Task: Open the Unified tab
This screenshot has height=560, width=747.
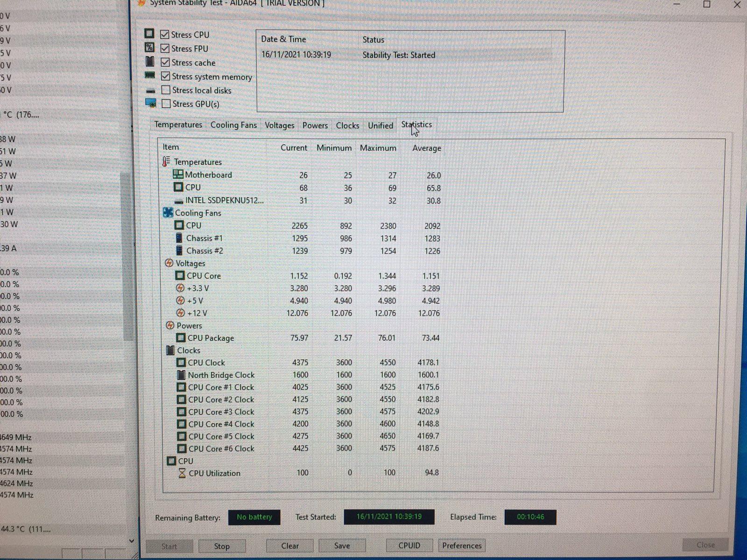Action: click(x=381, y=126)
